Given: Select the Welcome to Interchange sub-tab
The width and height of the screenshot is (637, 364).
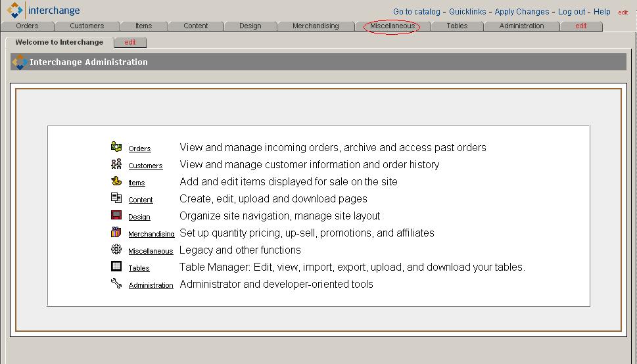Looking at the screenshot, I should coord(59,42).
